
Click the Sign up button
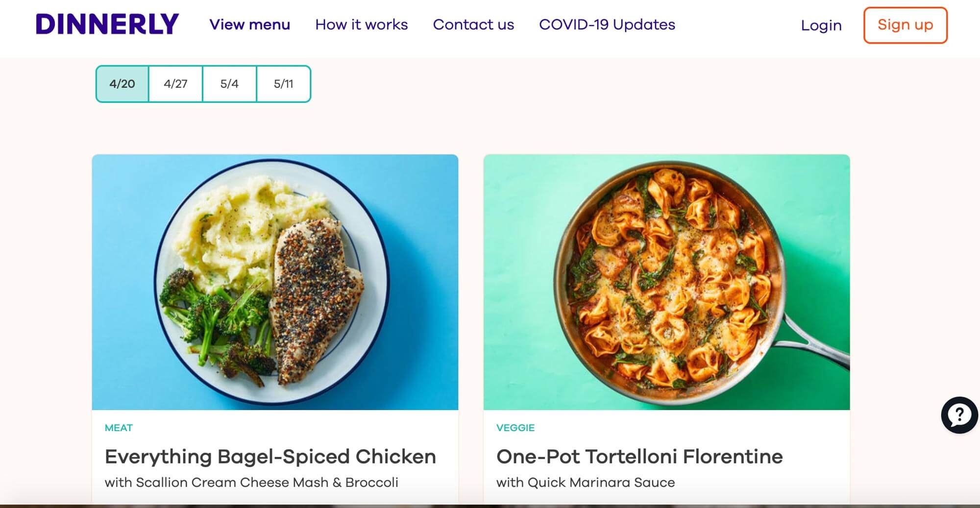(905, 25)
